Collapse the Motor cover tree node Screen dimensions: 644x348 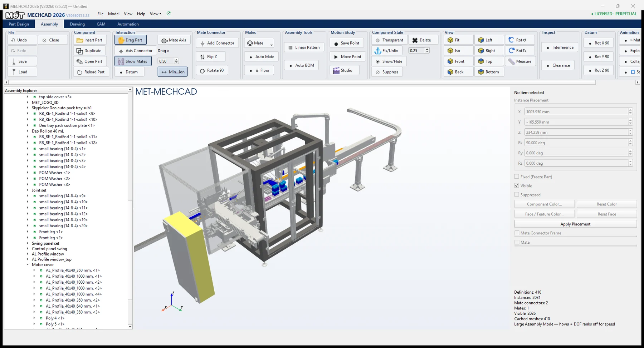pyautogui.click(x=28, y=265)
